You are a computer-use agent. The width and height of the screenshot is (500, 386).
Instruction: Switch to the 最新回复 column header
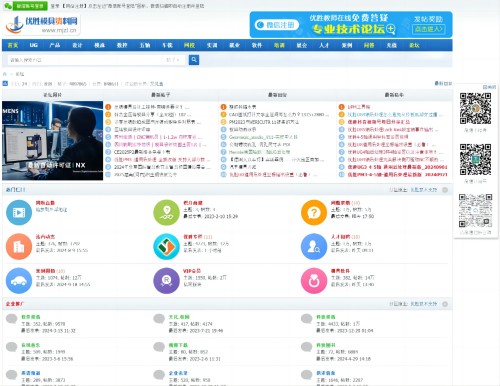point(277,95)
